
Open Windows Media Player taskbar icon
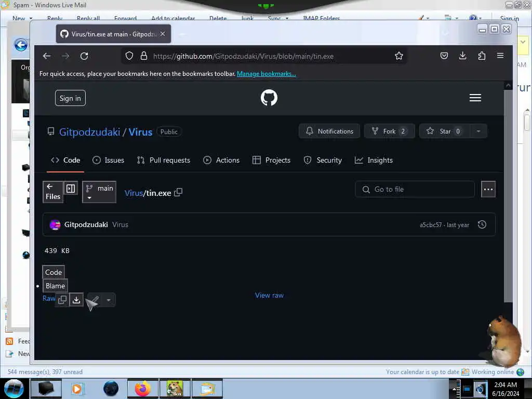[x=77, y=389]
